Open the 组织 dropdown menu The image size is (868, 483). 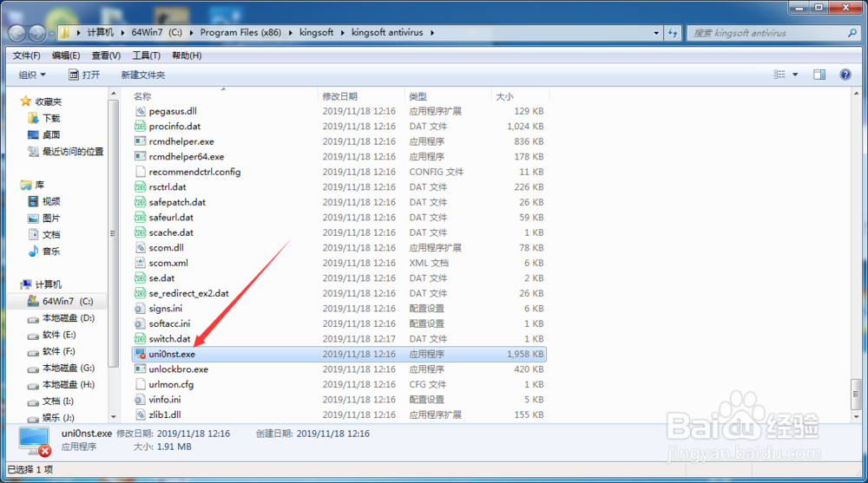pos(32,75)
